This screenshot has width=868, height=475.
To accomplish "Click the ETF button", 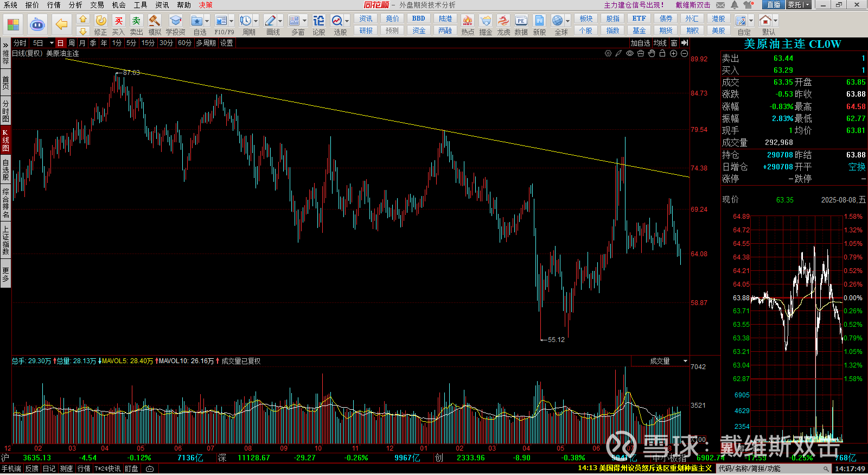I will [639, 18].
